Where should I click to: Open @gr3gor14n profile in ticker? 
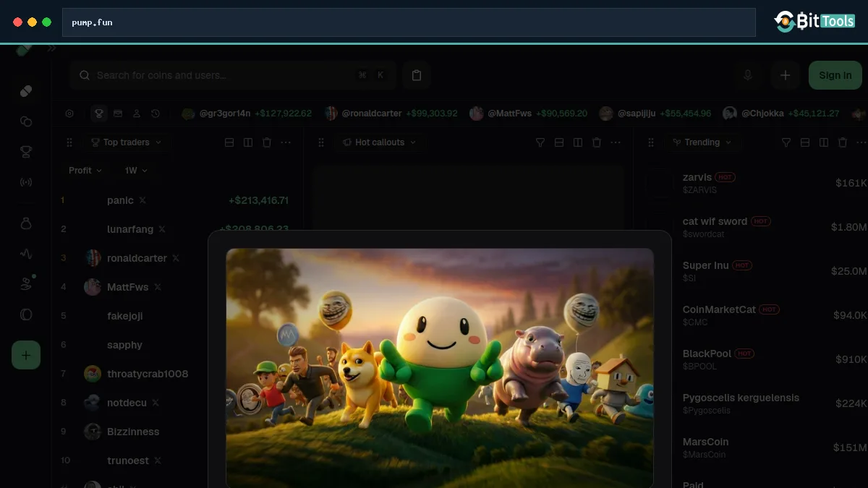[x=246, y=114]
